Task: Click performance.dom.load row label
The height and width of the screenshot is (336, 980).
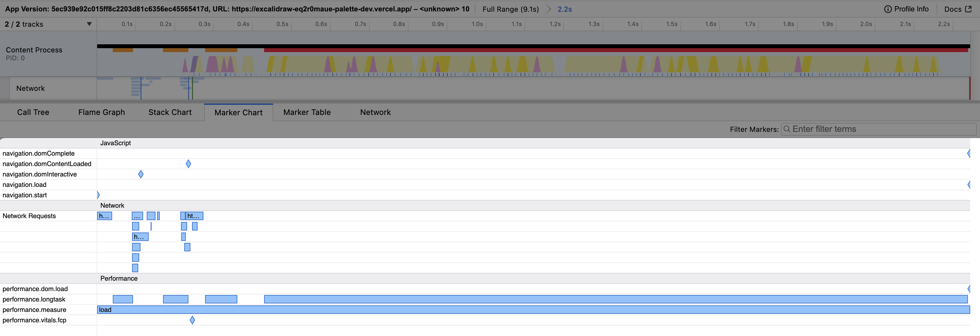Action: click(x=35, y=289)
